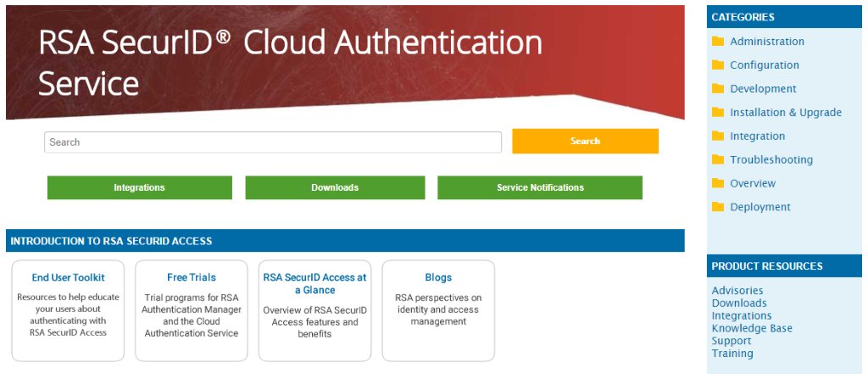Click the PRODUCT RESOURCES panel header
The width and height of the screenshot is (868, 374).
(x=784, y=266)
